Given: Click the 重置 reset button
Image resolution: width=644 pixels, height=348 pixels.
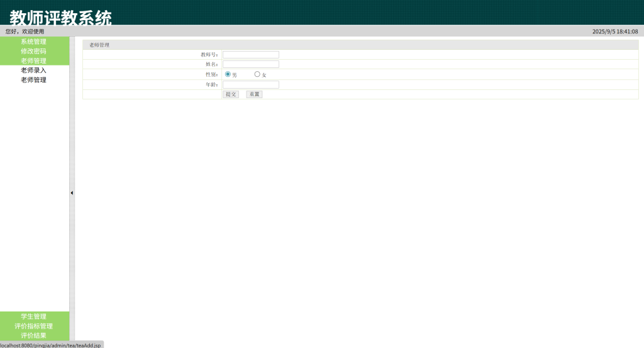Looking at the screenshot, I should click(x=254, y=94).
